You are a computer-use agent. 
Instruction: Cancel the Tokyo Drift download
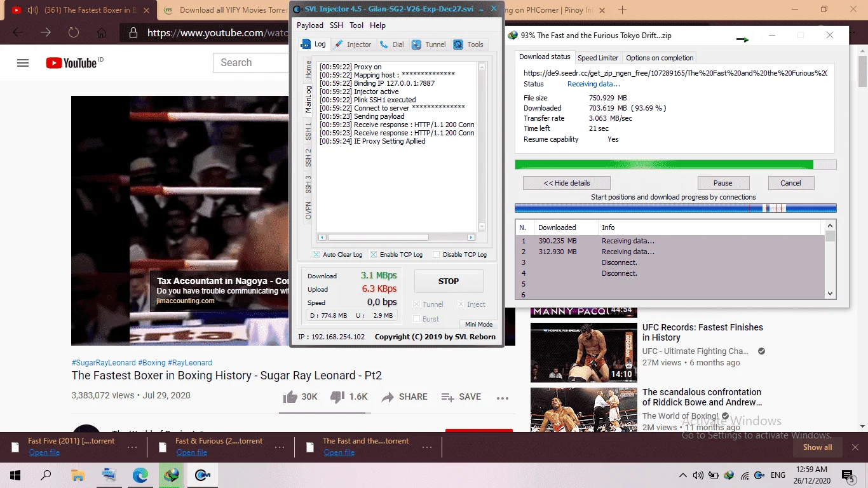(x=790, y=183)
